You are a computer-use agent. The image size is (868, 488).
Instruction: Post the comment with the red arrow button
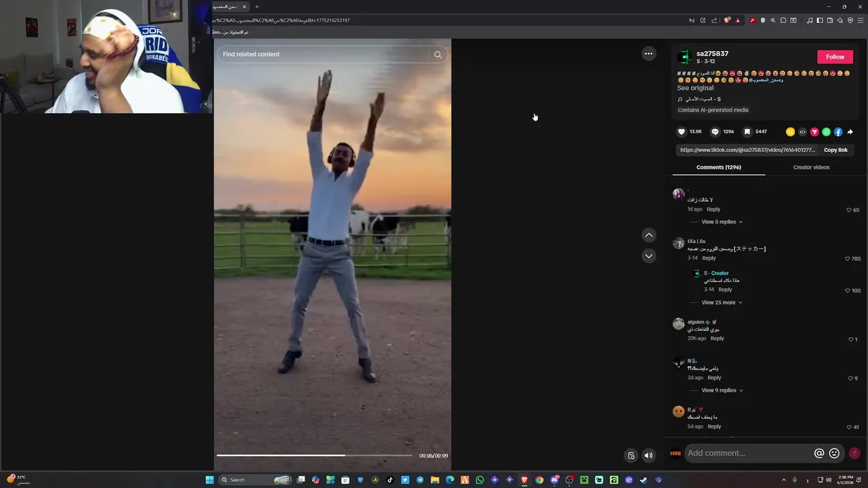pyautogui.click(x=854, y=453)
